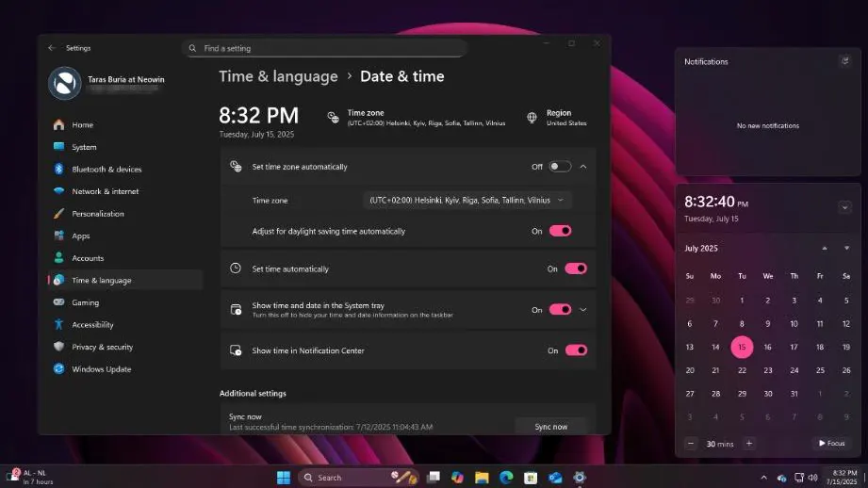Viewport: 868px width, 488px height.
Task: Click the Region globe icon
Action: pyautogui.click(x=532, y=118)
